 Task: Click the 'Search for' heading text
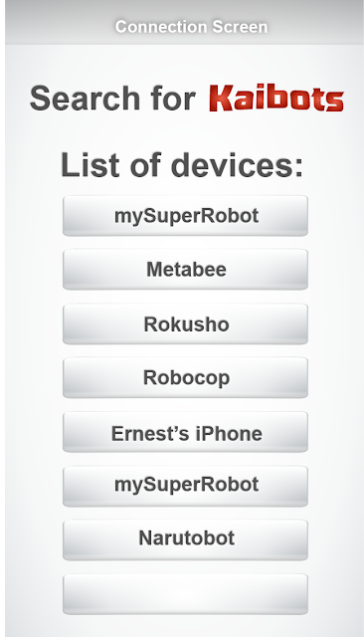coord(112,98)
